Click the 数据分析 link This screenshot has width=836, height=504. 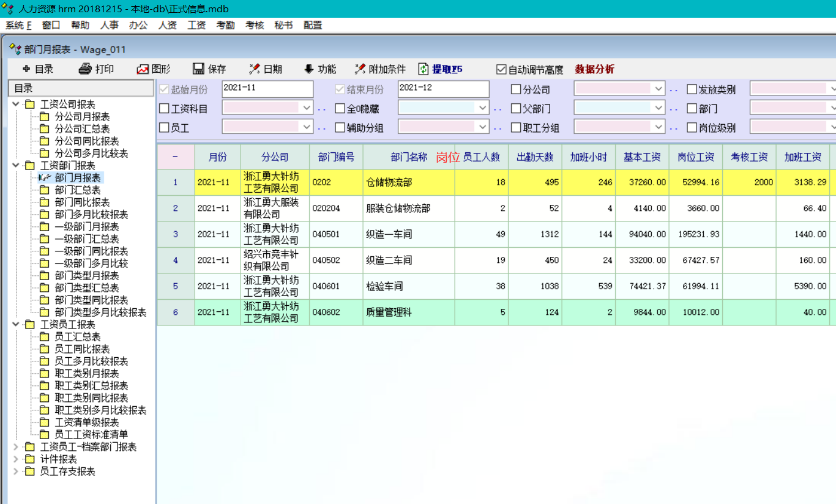coord(594,69)
